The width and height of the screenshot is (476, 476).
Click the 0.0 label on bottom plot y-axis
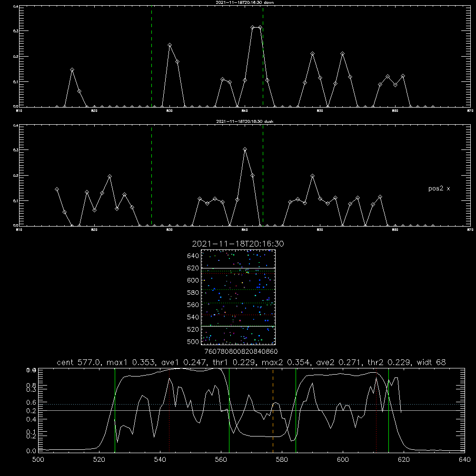[x=31, y=451]
